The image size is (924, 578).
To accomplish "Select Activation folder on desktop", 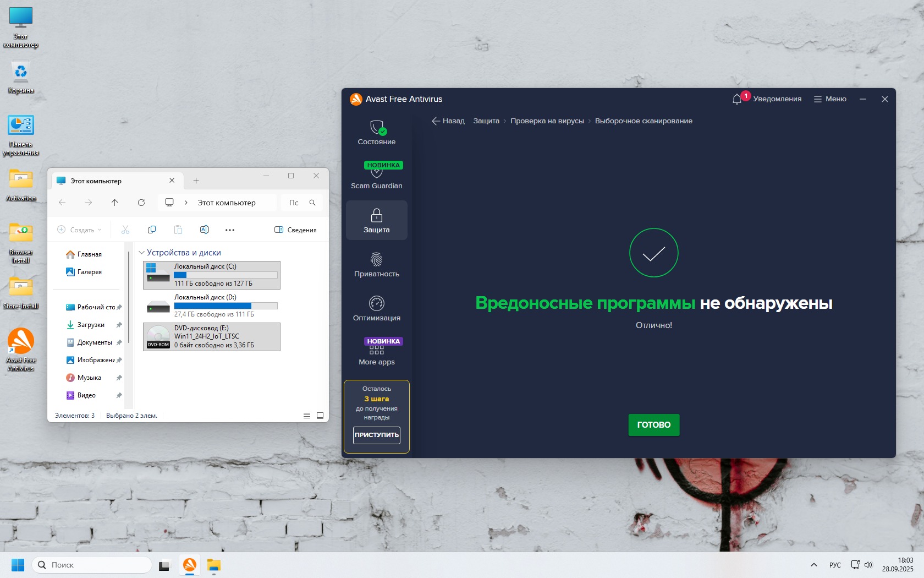I will pos(21,185).
